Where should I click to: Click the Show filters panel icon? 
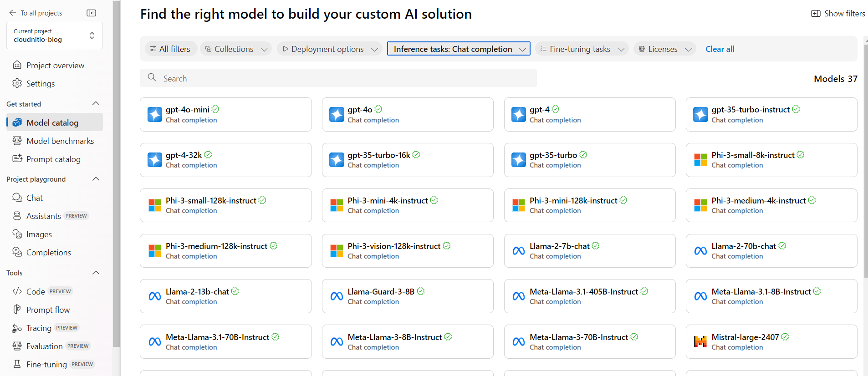[816, 14]
